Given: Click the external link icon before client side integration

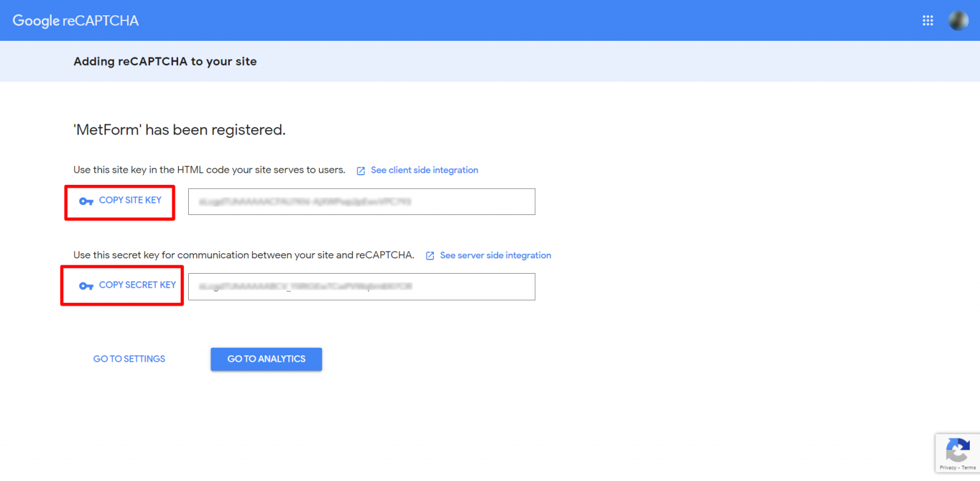Looking at the screenshot, I should tap(360, 170).
